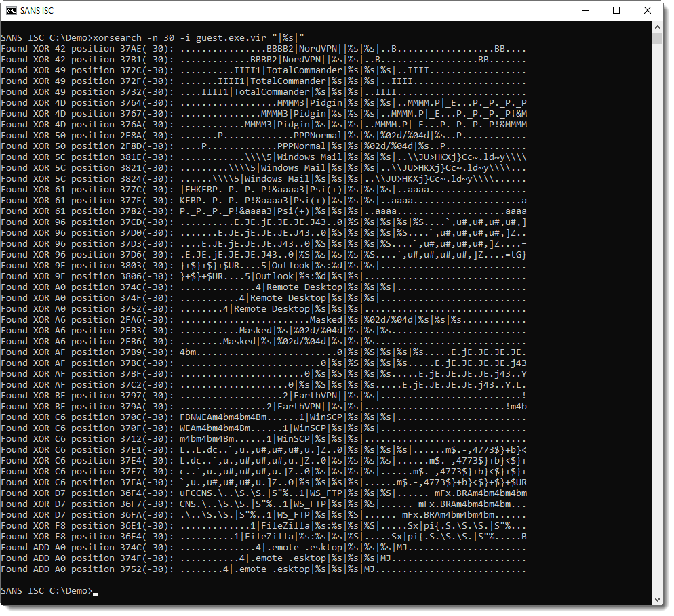Click '.emote .esktop' on the ADD A0 374C line

pos(304,548)
